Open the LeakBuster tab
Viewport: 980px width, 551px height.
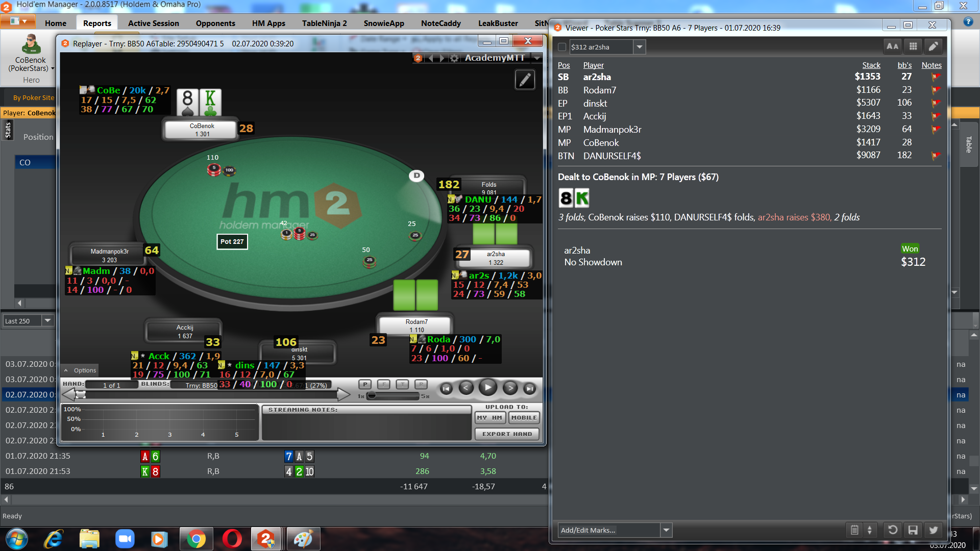[498, 23]
